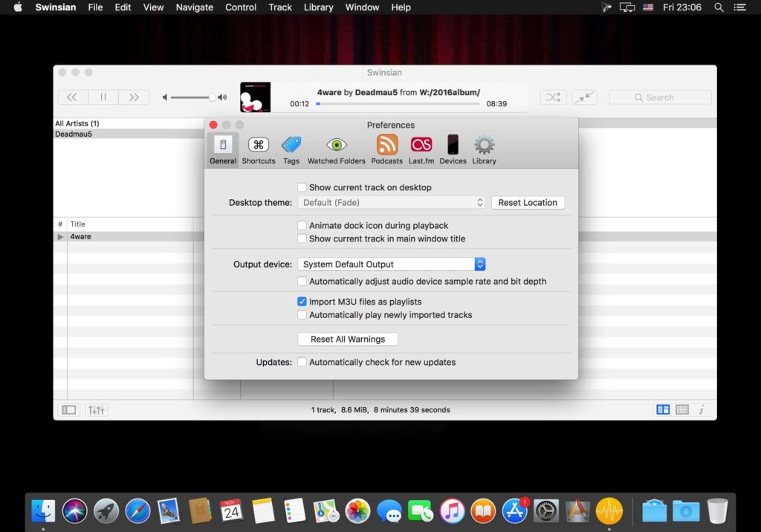Enable Automatically check for new updates
The width and height of the screenshot is (761, 532).
302,363
